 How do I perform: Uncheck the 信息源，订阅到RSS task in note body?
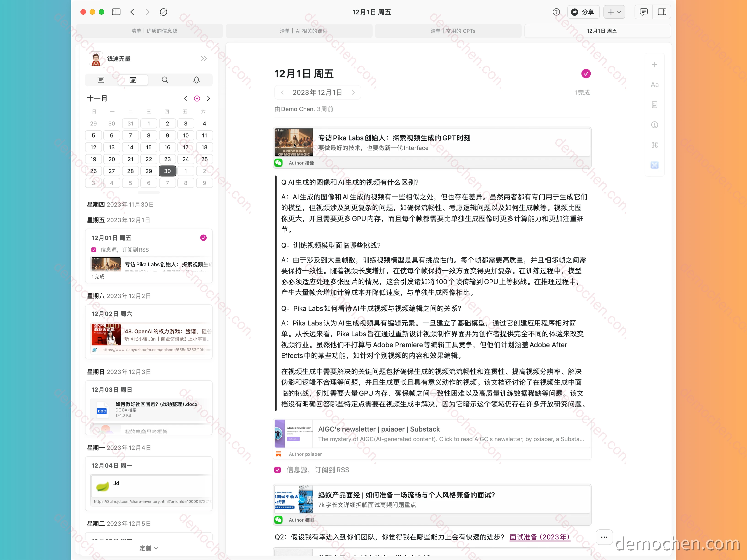pyautogui.click(x=277, y=470)
